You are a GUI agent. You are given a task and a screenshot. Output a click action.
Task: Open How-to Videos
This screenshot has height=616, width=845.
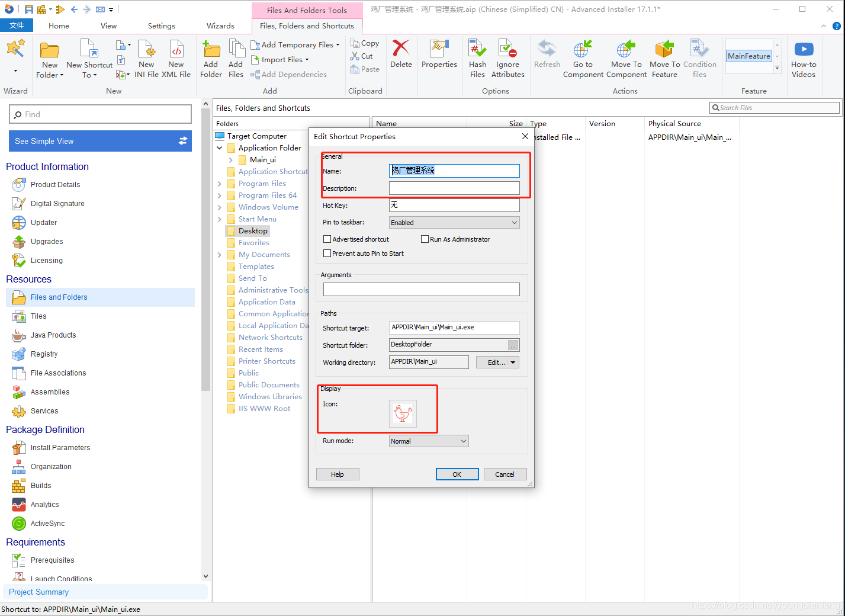tap(804, 59)
